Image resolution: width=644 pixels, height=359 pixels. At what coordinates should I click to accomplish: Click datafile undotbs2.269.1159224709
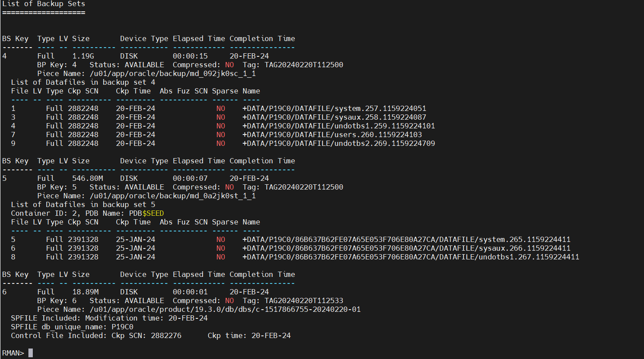339,143
